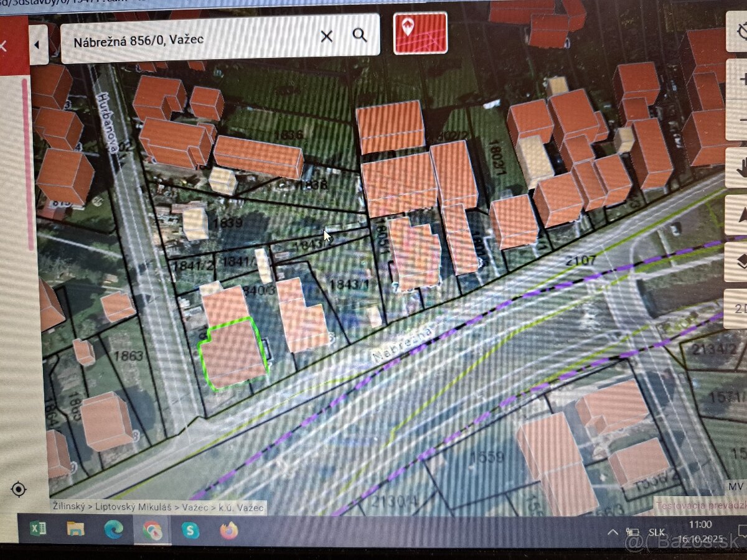Open Firefox from the taskbar
The image size is (747, 560).
[229, 531]
